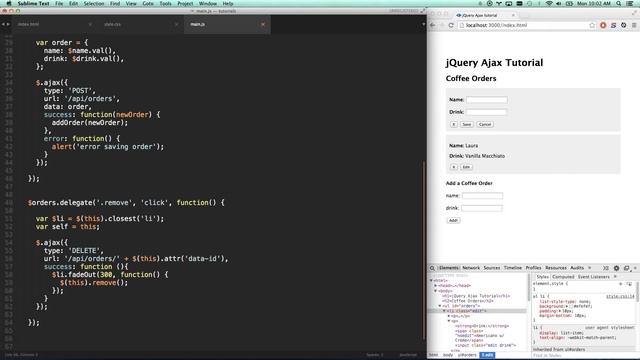
Task: Open more sidebar panes chevron after Event Listeners
Action: pyautogui.click(x=615, y=277)
